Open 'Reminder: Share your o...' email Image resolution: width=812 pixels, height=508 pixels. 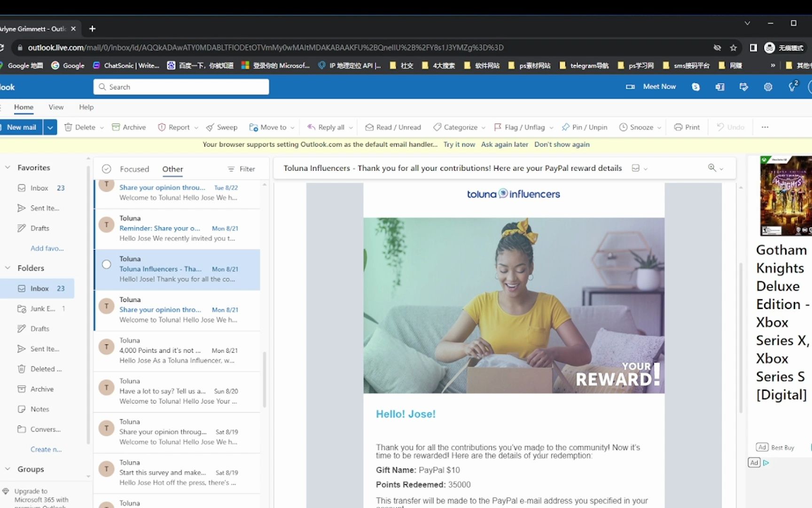tap(177, 229)
